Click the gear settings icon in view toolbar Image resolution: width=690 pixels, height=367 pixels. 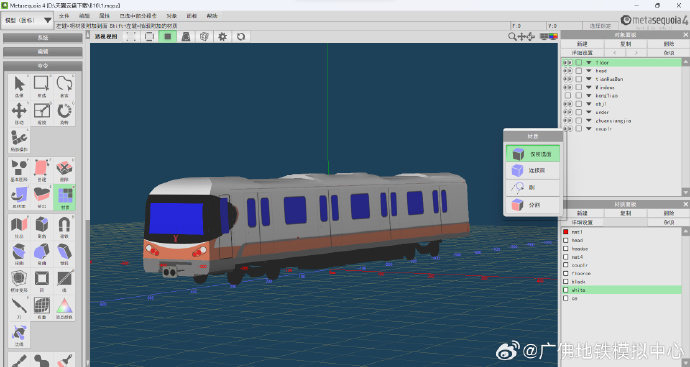[x=222, y=37]
